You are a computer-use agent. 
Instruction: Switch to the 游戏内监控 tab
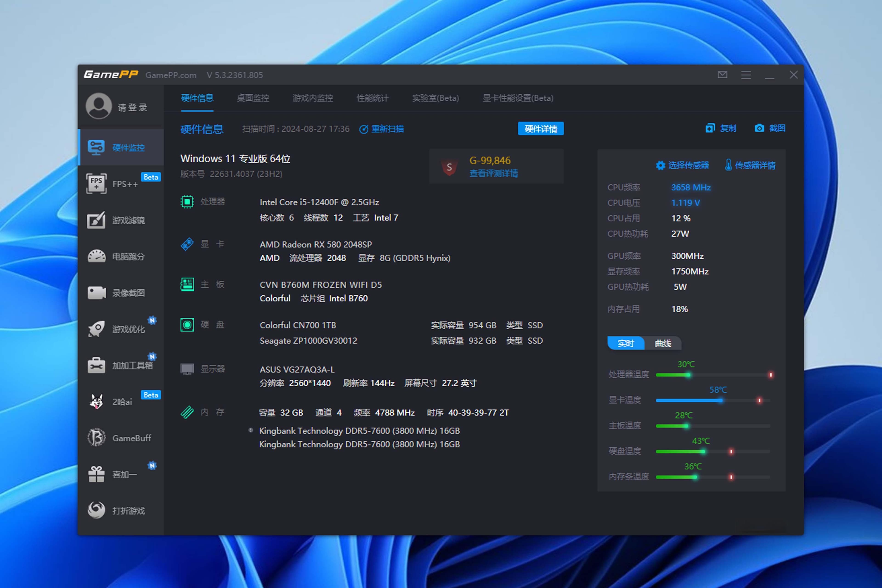tap(313, 98)
